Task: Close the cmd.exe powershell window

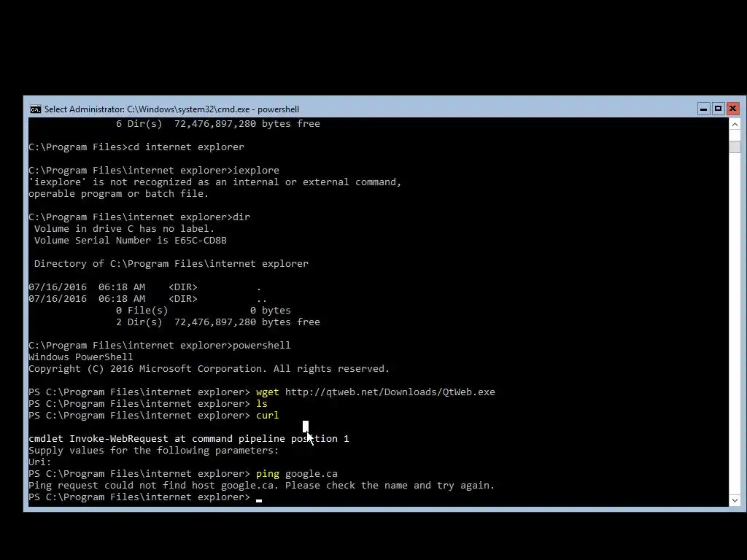Action: pos(732,109)
